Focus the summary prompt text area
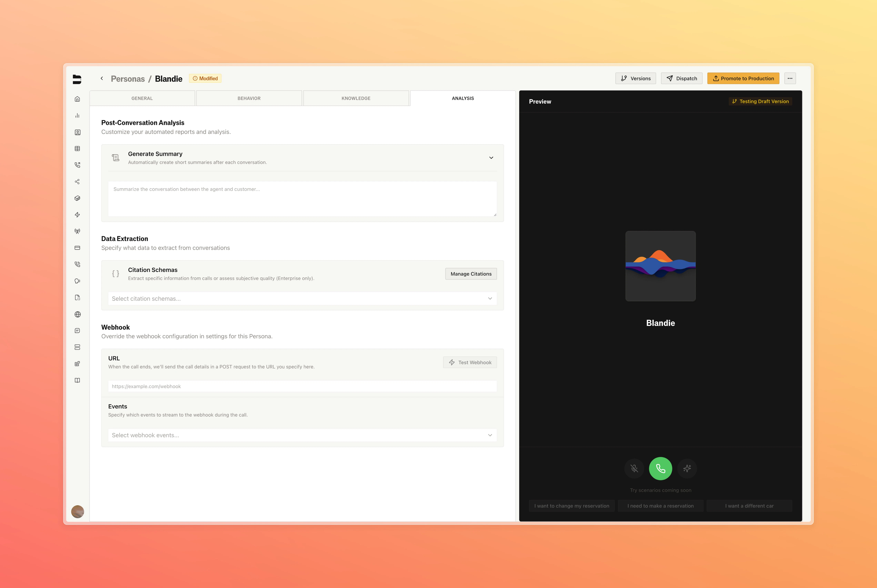 pyautogui.click(x=302, y=199)
